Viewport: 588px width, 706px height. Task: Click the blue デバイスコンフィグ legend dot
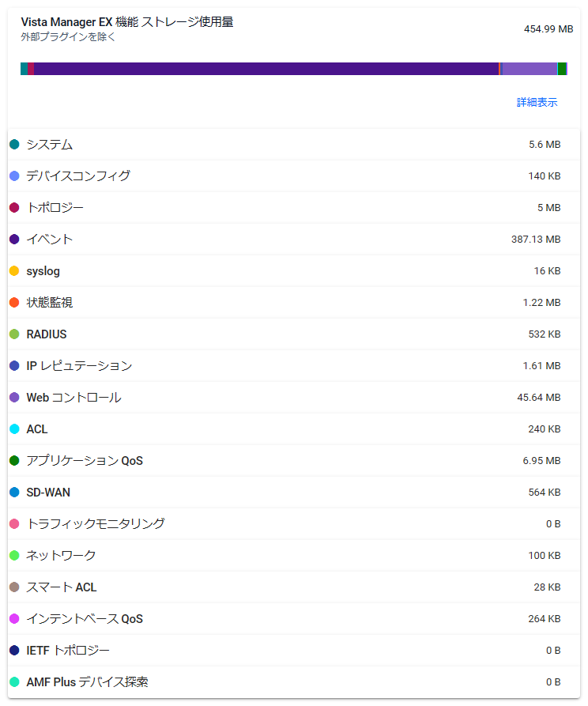tap(14, 176)
